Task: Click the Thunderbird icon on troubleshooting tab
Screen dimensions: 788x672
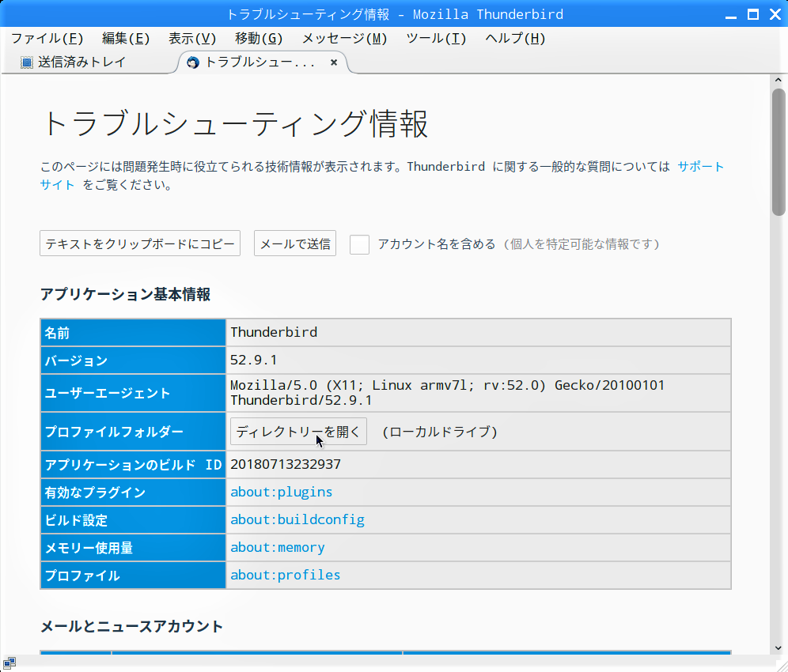Action: (192, 62)
